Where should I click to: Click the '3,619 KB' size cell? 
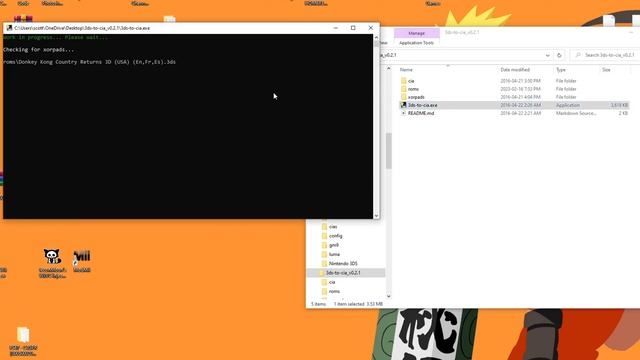pyautogui.click(x=619, y=105)
